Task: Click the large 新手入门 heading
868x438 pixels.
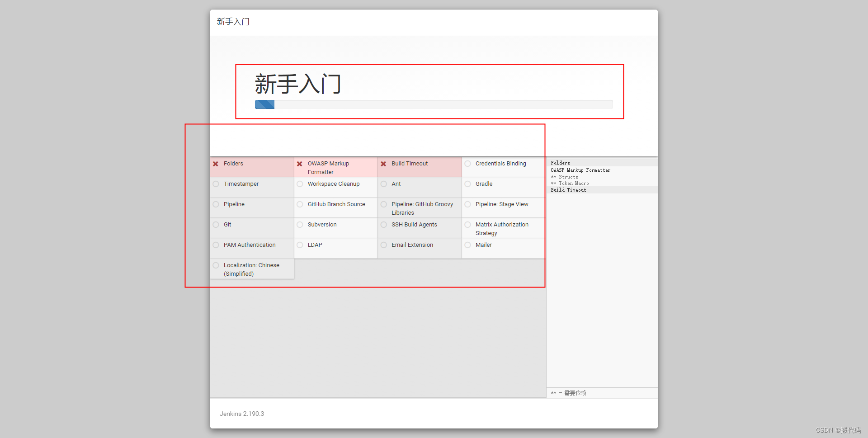Action: pyautogui.click(x=298, y=84)
